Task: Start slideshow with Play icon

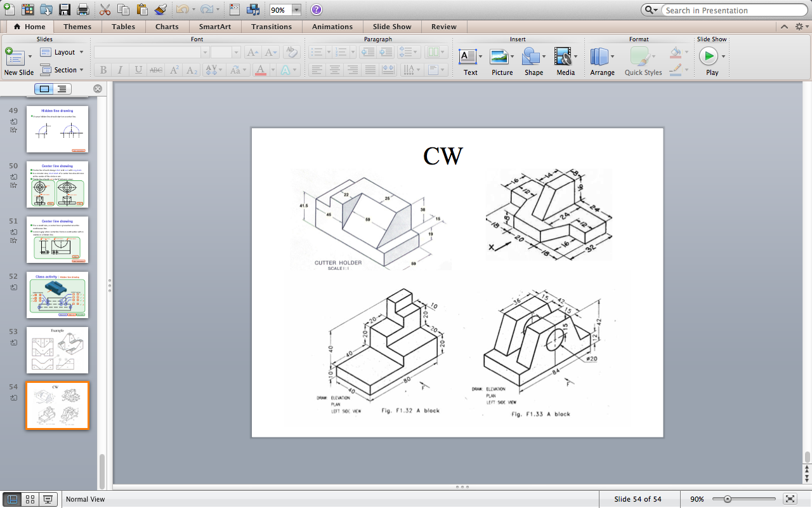Action: click(x=709, y=57)
